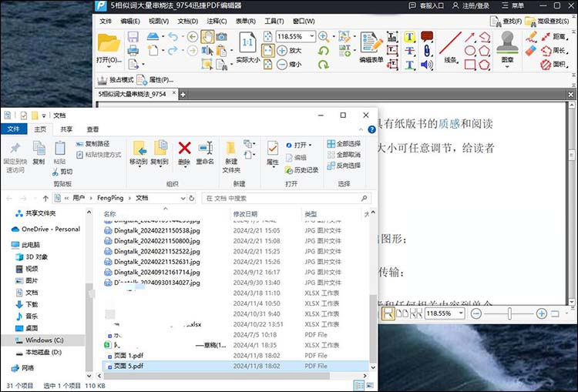Expand the 移动到 dropdown in Explorer ribbon

click(139, 167)
